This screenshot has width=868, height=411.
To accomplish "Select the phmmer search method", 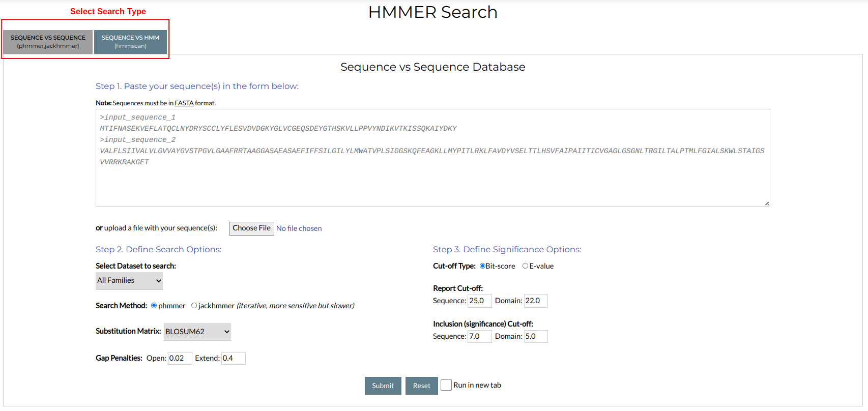I will pyautogui.click(x=154, y=306).
